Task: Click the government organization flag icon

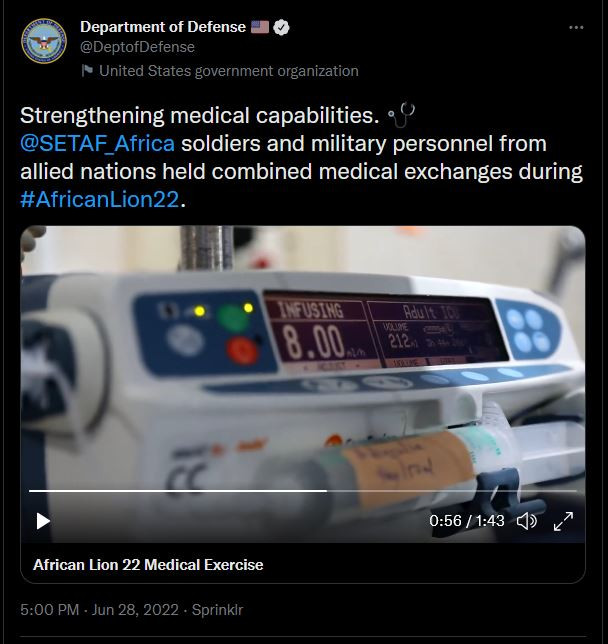Action: (87, 71)
